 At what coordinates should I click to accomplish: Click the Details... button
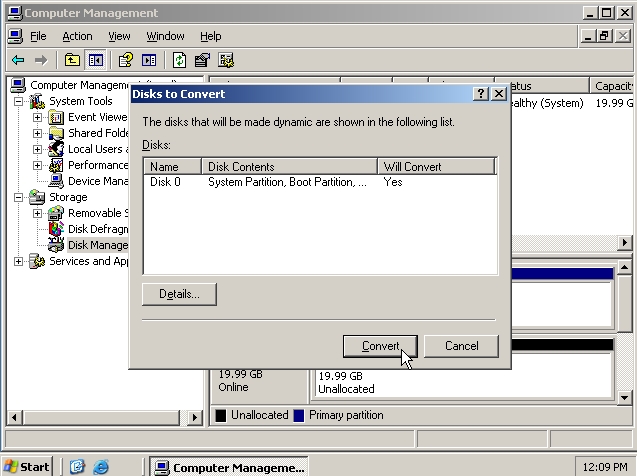click(x=179, y=294)
